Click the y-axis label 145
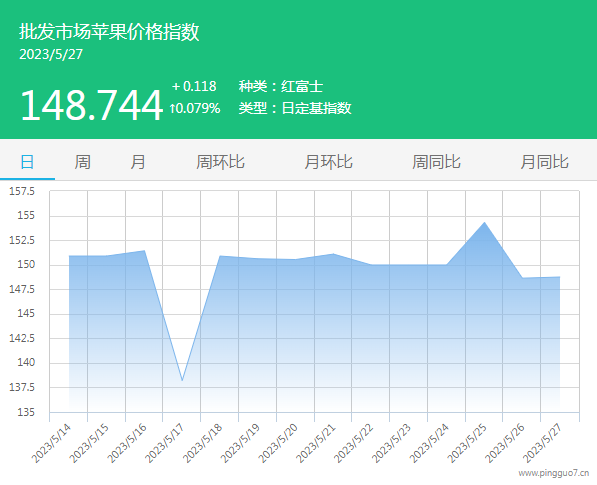597x485 pixels. pos(26,314)
